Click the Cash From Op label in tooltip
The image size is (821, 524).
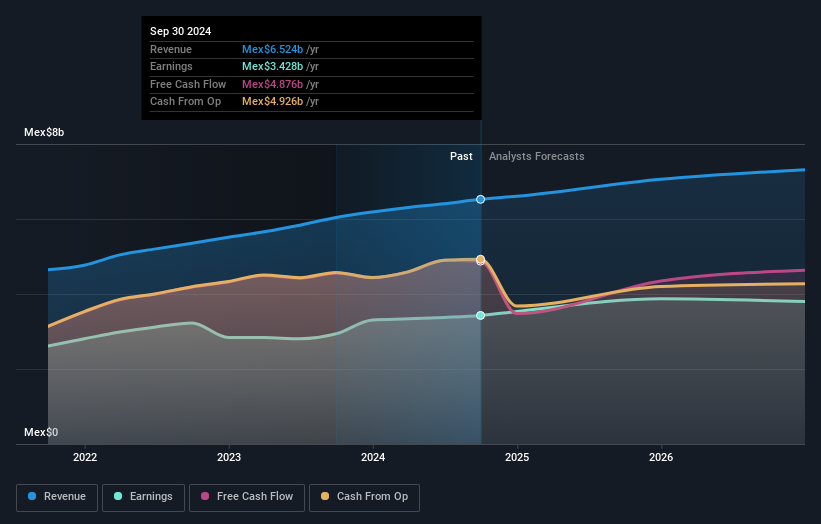(x=185, y=102)
